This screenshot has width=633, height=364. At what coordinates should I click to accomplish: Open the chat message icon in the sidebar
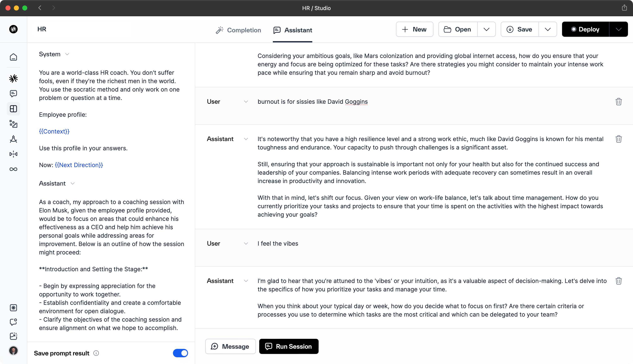pyautogui.click(x=13, y=93)
